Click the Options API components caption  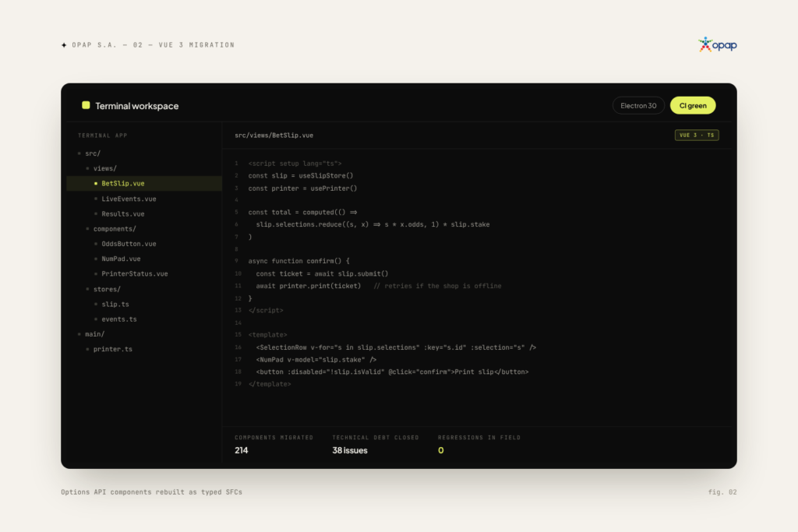click(152, 491)
